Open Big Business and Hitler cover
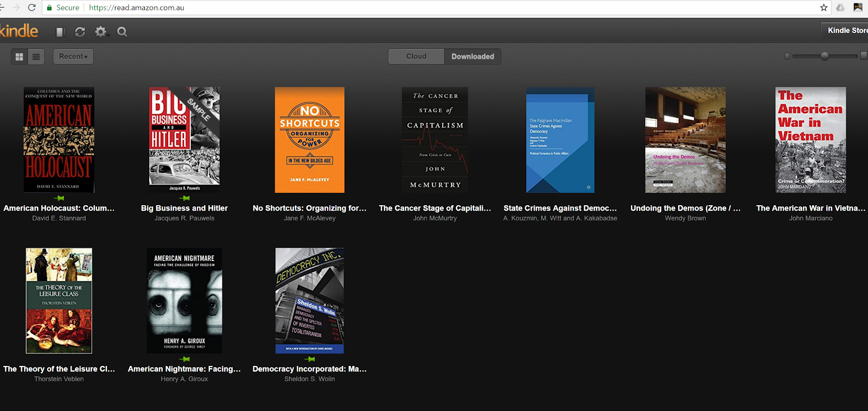 (x=184, y=140)
